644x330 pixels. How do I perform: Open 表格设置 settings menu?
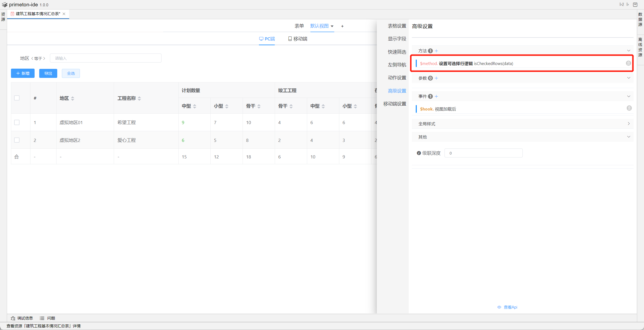pos(397,26)
